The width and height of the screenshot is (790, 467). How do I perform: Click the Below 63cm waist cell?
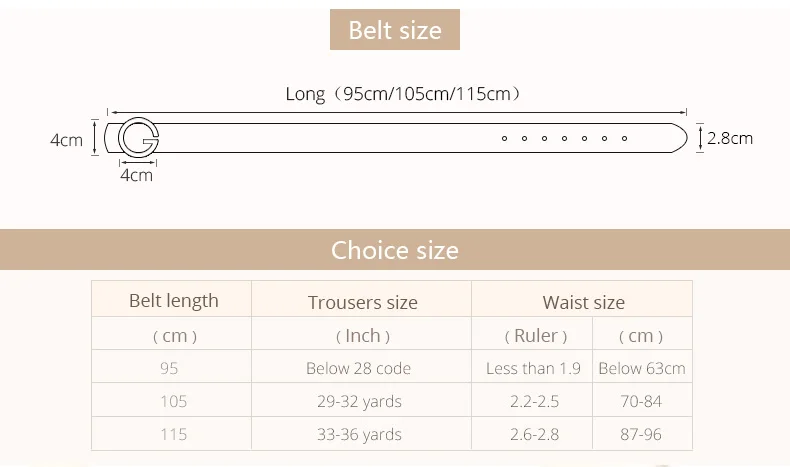[x=642, y=368]
